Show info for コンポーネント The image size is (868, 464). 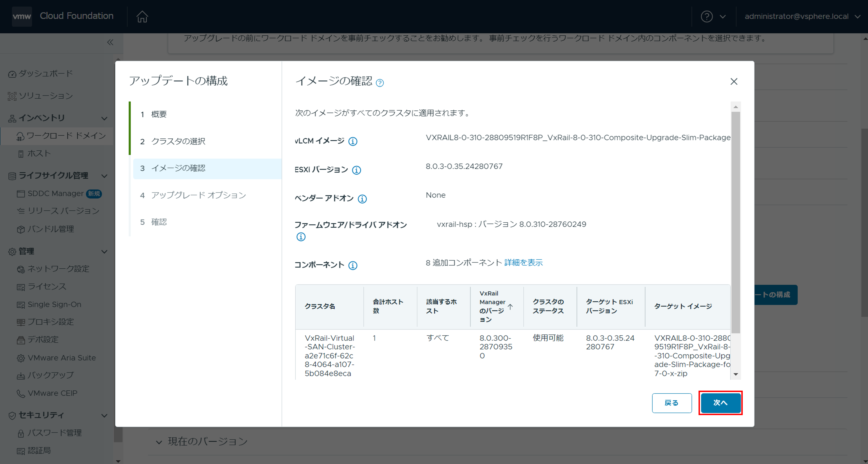click(x=353, y=266)
